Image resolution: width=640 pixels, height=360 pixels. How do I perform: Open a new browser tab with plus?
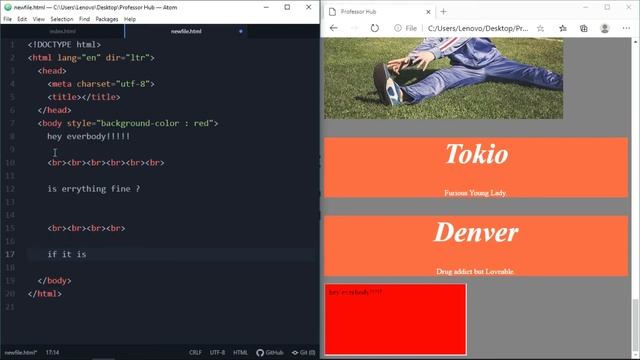(x=444, y=12)
